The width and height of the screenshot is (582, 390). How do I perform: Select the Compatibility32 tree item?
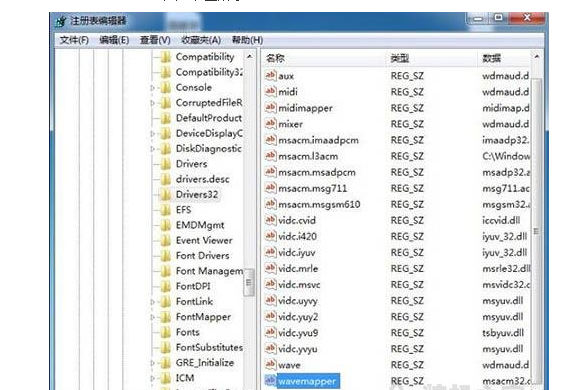[209, 72]
